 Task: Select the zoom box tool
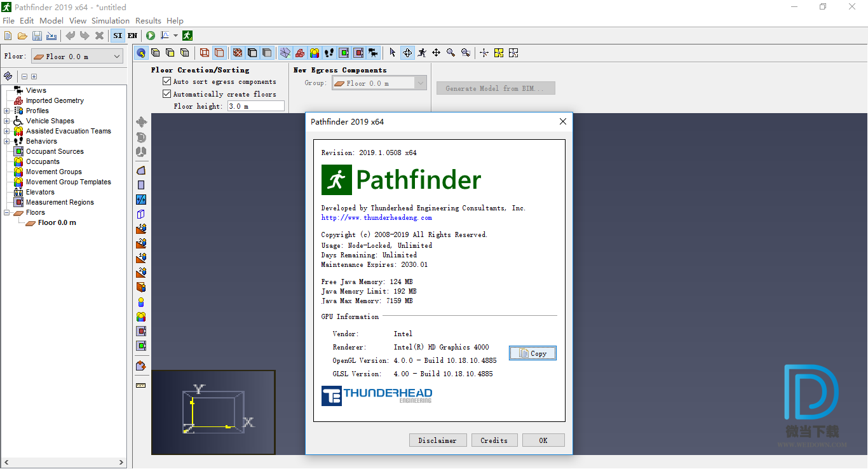466,53
